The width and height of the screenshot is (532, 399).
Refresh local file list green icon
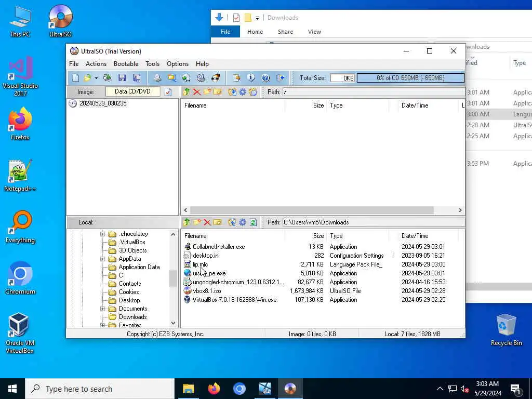coord(253,222)
